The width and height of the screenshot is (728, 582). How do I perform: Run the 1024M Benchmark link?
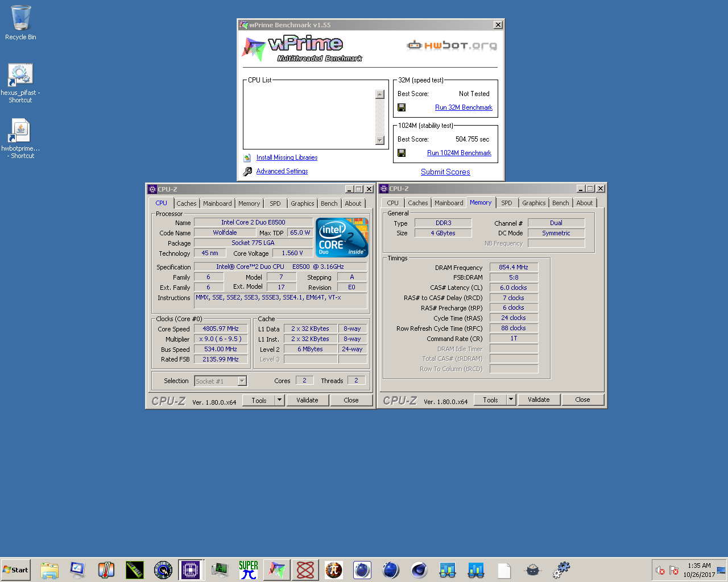[x=459, y=153]
